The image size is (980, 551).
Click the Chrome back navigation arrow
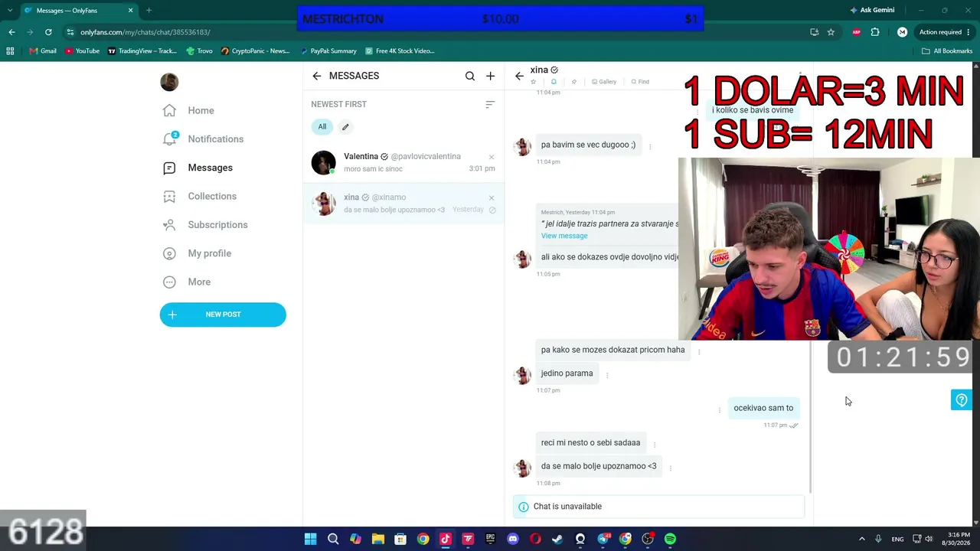[11, 32]
